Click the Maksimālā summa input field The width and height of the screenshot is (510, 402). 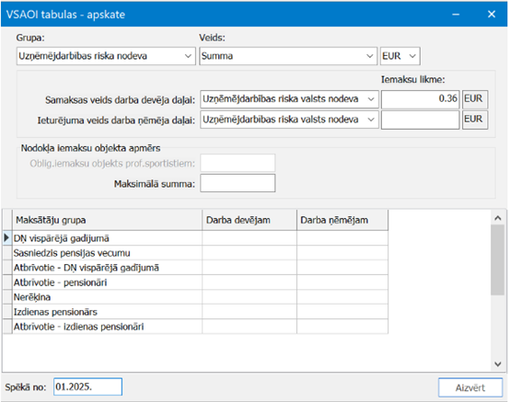pos(238,183)
